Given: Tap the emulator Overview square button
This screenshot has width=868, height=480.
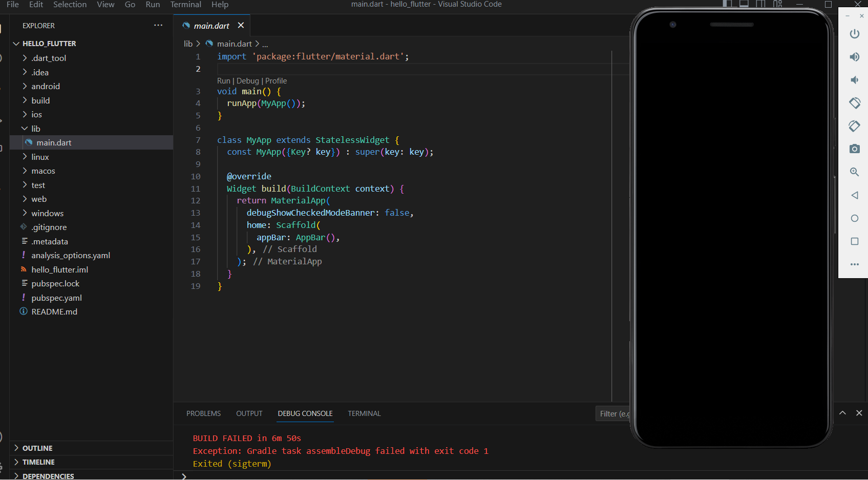Looking at the screenshot, I should coord(854,241).
